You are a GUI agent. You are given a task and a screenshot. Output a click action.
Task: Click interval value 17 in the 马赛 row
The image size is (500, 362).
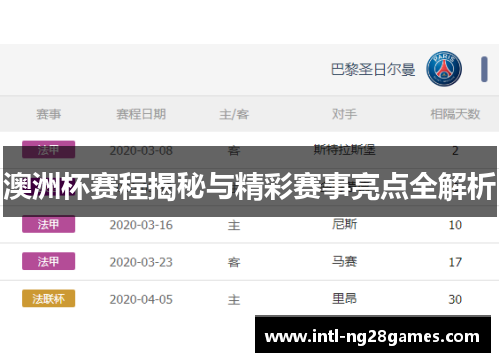[x=455, y=262]
